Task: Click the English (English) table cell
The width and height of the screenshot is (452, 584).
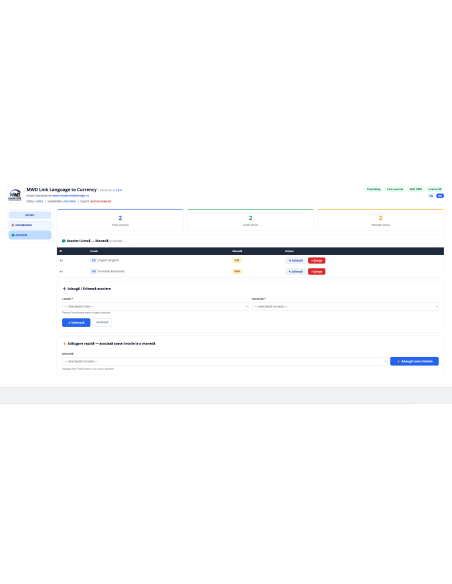Action: click(108, 260)
